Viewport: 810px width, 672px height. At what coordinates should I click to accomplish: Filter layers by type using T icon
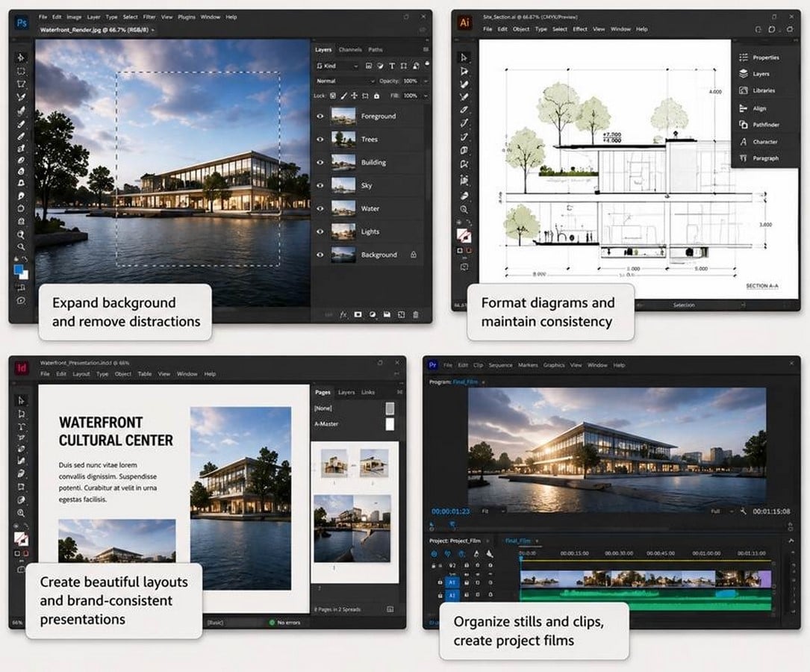click(x=392, y=66)
